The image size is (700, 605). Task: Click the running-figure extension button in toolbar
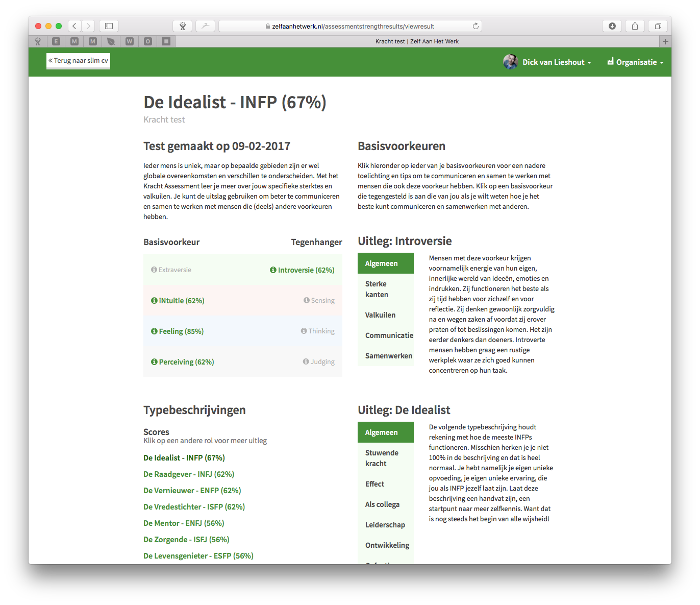coord(205,26)
